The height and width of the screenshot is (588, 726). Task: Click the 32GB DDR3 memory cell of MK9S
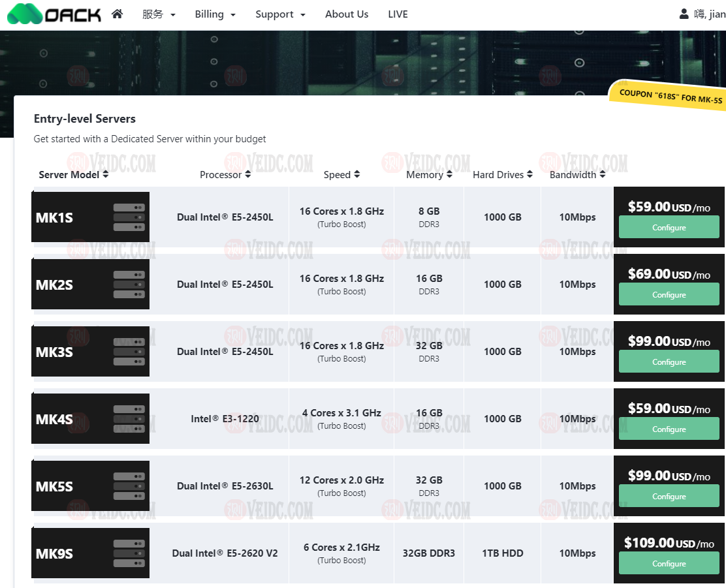pyautogui.click(x=429, y=553)
